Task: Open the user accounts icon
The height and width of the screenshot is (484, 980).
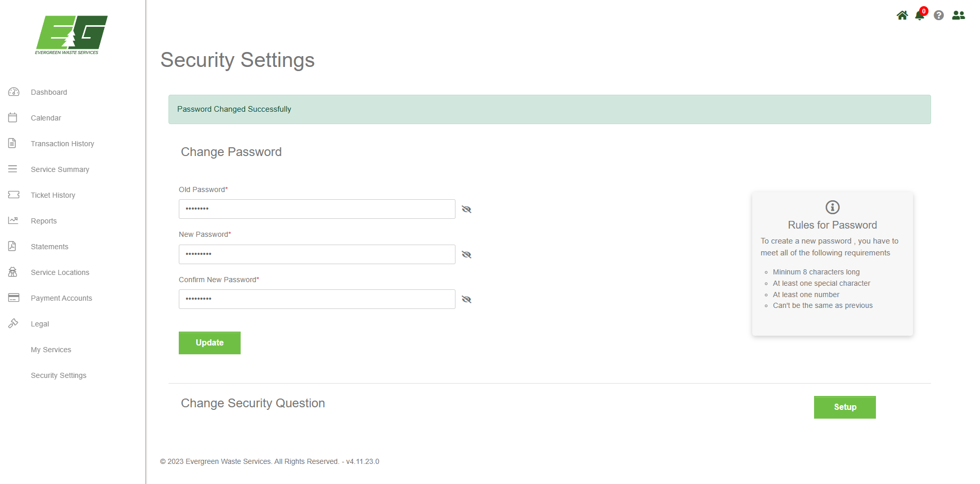Action: click(958, 15)
